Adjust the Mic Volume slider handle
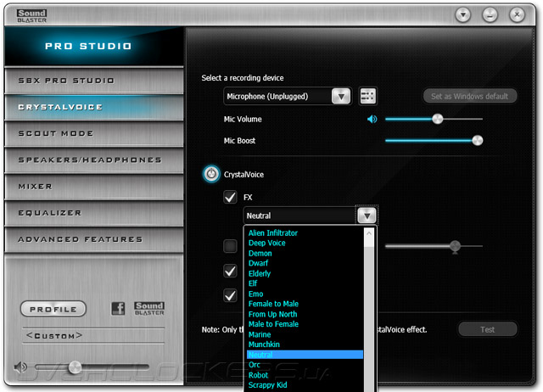The image size is (543, 392). coord(438,119)
